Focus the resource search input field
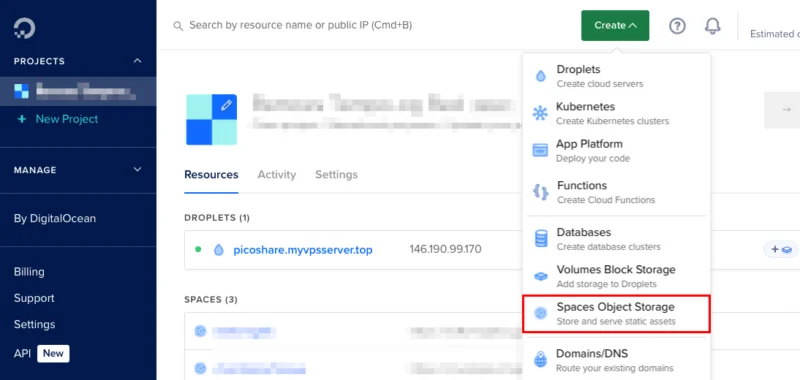 coord(301,25)
